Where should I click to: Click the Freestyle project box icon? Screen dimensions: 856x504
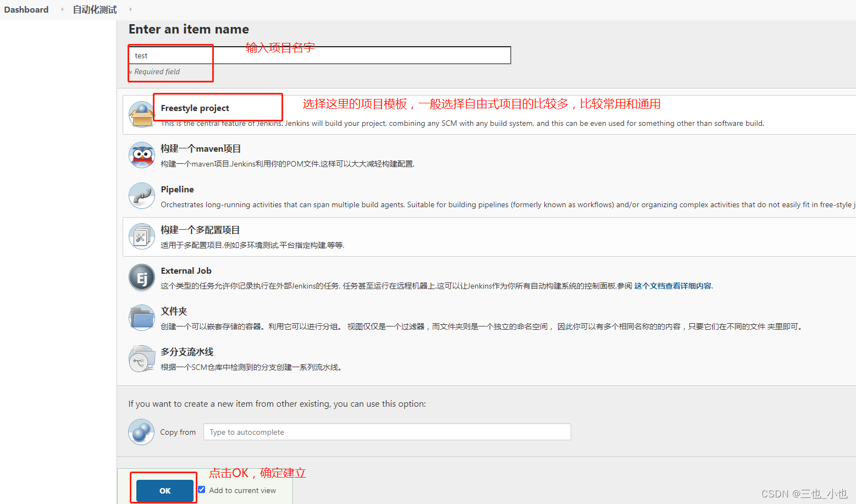point(142,114)
